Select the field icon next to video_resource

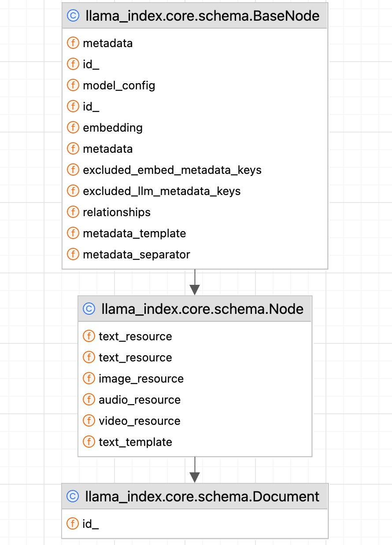click(89, 421)
